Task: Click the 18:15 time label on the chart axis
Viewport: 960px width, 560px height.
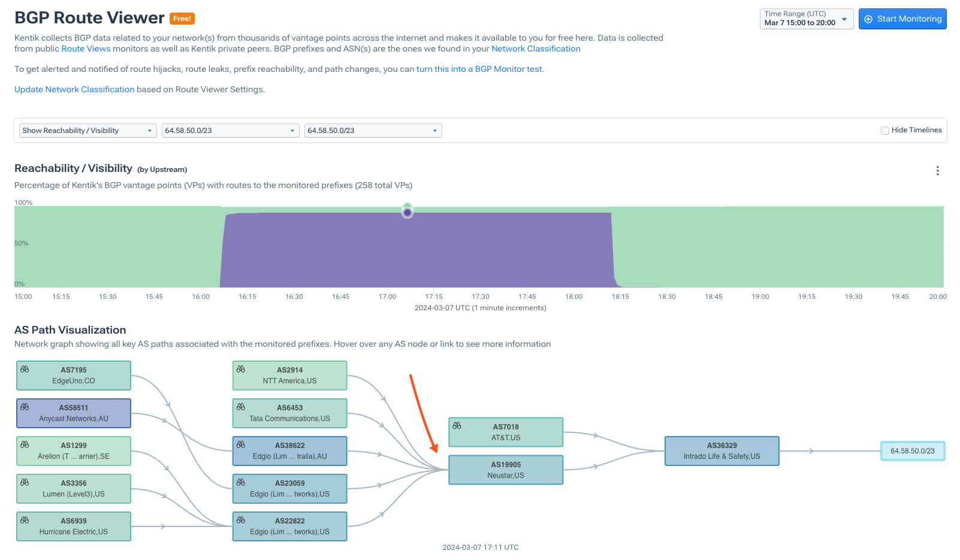Action: [x=620, y=296]
